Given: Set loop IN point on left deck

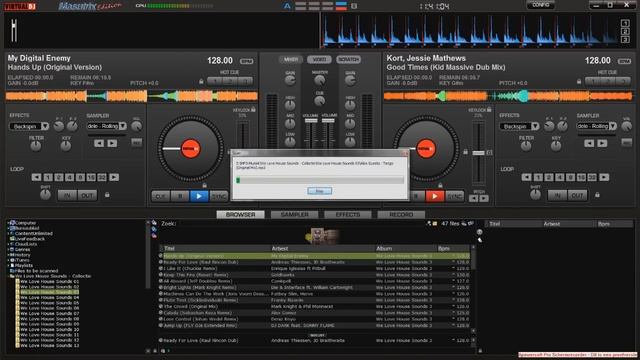Looking at the screenshot, I should point(67,196).
